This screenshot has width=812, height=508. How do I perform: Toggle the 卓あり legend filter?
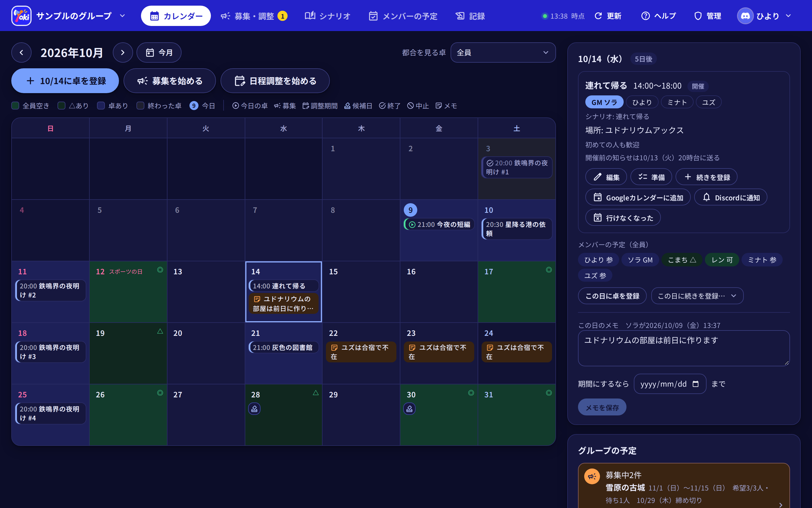tap(113, 106)
